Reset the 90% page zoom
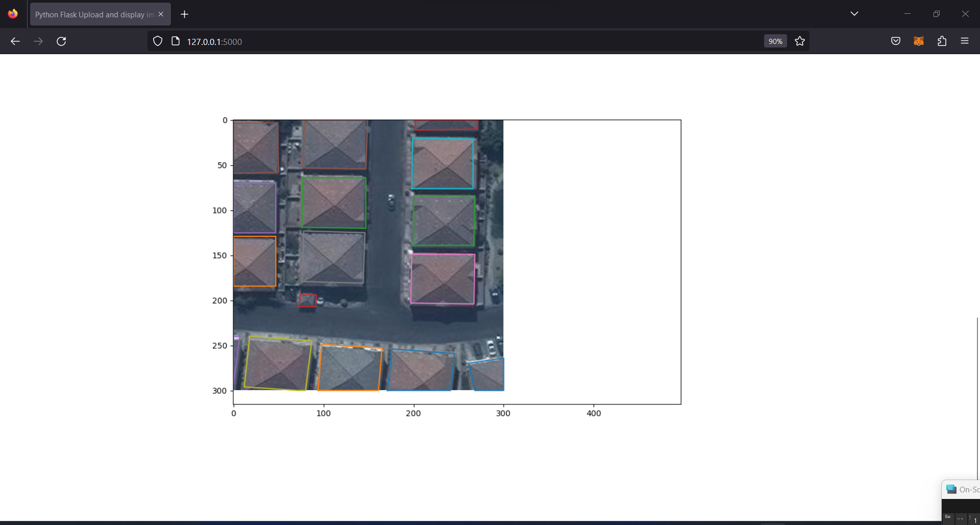980x525 pixels. coord(775,41)
